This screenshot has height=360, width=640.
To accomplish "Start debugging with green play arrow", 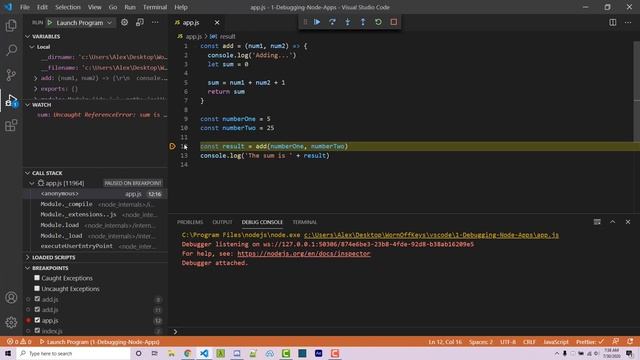I will click(50, 22).
